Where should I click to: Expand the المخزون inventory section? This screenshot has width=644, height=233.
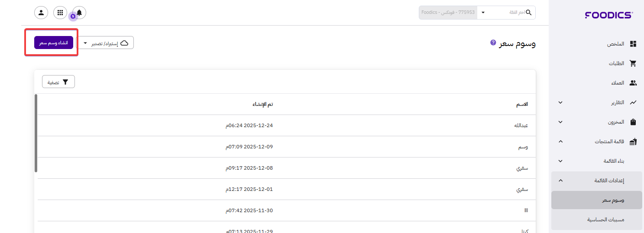[x=560, y=122]
